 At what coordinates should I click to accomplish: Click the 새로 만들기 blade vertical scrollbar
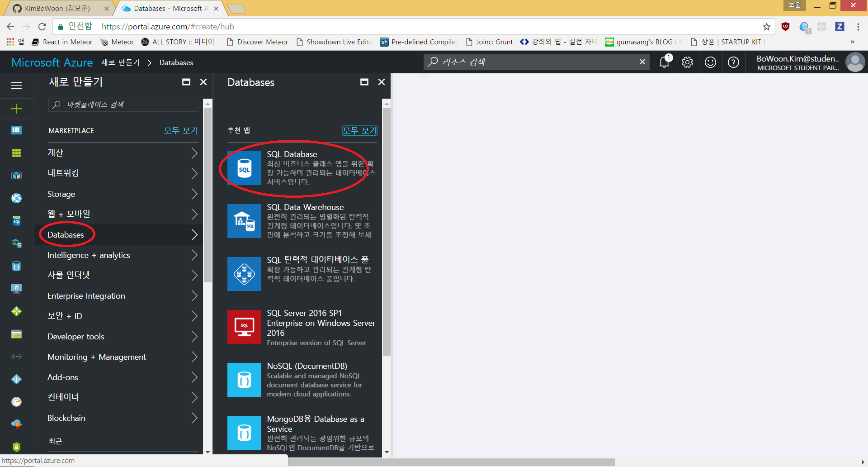coord(208,195)
